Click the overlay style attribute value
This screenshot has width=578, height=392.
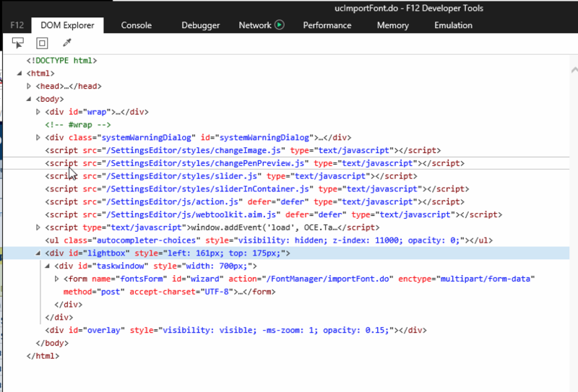coord(276,330)
